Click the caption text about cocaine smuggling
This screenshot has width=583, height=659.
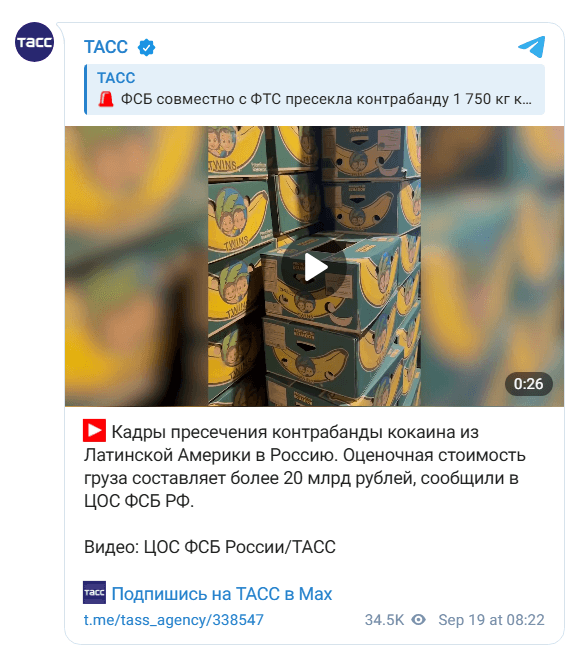(304, 467)
